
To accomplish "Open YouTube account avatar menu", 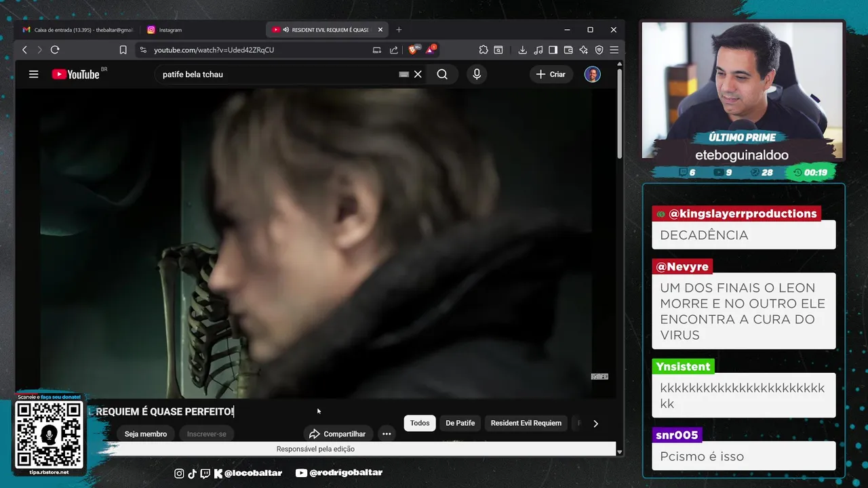I will click(593, 75).
